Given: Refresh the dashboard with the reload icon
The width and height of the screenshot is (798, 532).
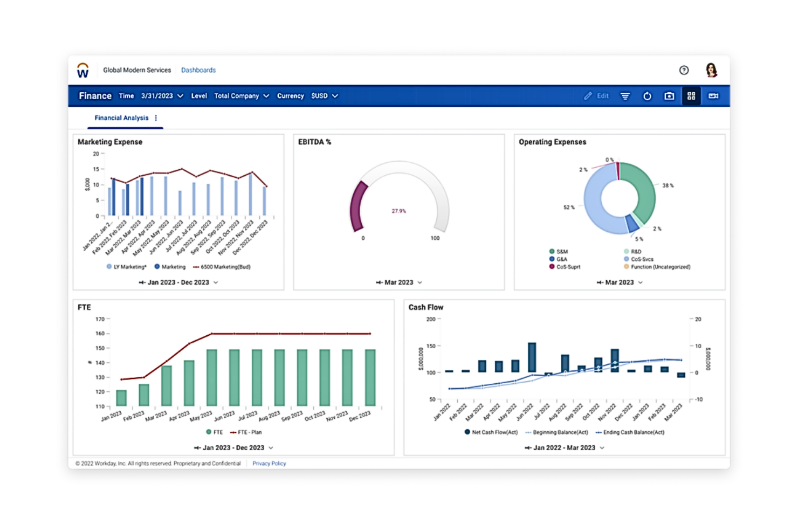Looking at the screenshot, I should [647, 96].
